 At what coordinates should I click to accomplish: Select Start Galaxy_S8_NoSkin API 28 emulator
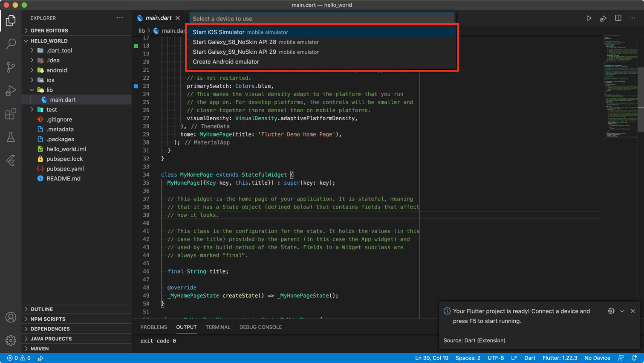[x=322, y=42]
